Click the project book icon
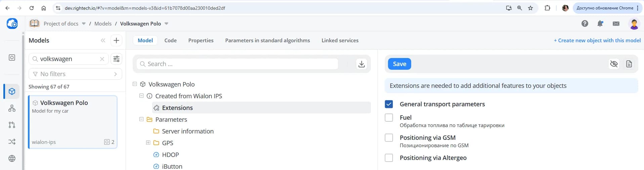 pyautogui.click(x=34, y=23)
